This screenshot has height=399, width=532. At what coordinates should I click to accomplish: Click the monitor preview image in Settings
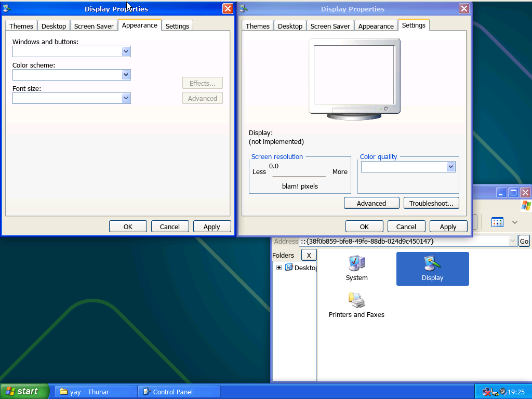[354, 78]
